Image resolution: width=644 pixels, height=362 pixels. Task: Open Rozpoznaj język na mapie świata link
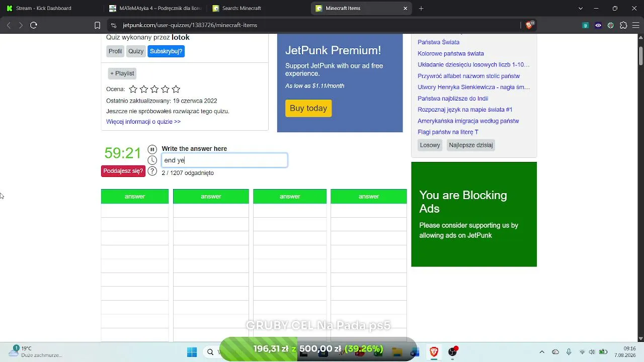coord(465,110)
